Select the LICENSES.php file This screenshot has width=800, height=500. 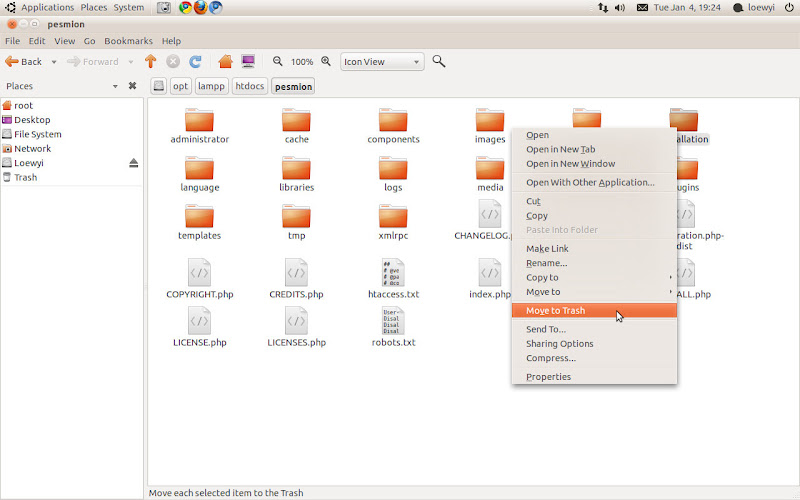coord(296,327)
